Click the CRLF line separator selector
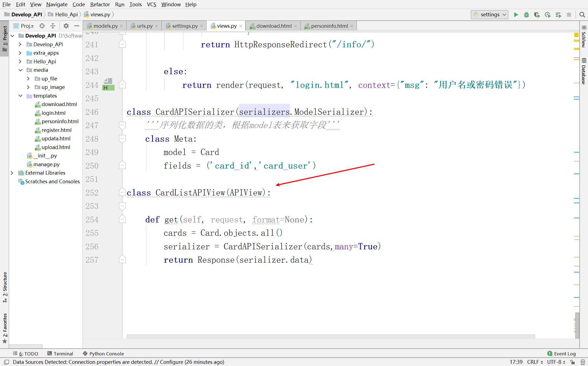The image size is (588, 366). [x=535, y=362]
